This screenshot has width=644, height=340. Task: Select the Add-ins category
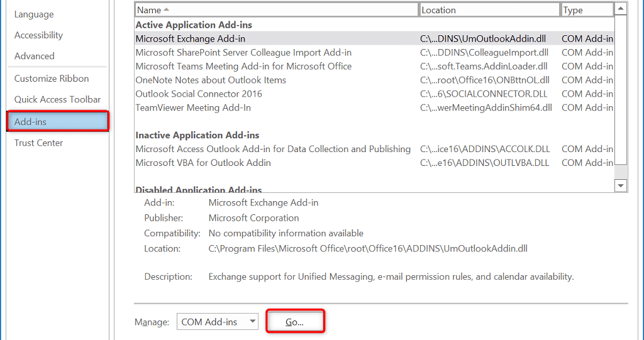57,122
